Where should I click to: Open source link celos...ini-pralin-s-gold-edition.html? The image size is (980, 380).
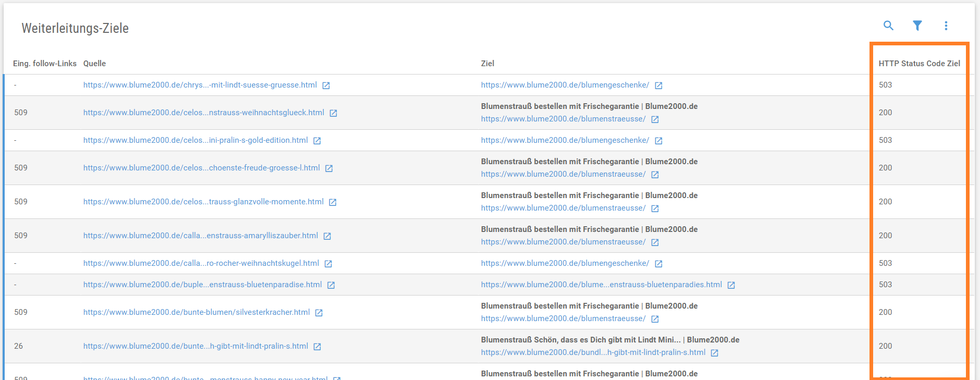tap(195, 140)
